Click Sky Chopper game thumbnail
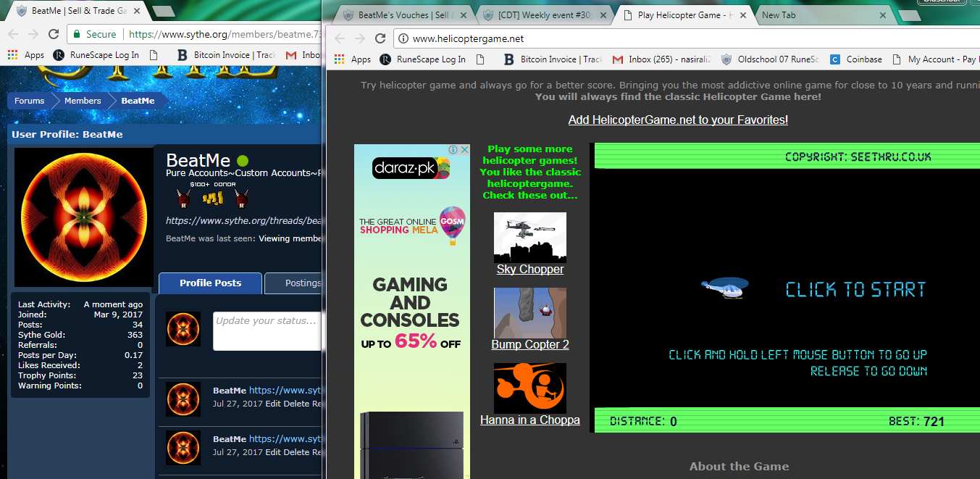This screenshot has height=479, width=980. point(530,238)
